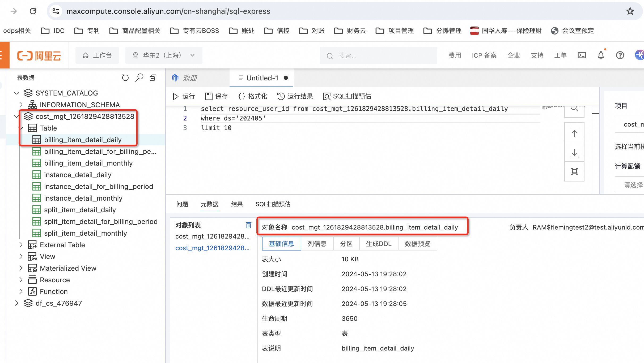The height and width of the screenshot is (363, 644).
Task: Click the scroll-to-top arrow in editor
Action: click(574, 133)
